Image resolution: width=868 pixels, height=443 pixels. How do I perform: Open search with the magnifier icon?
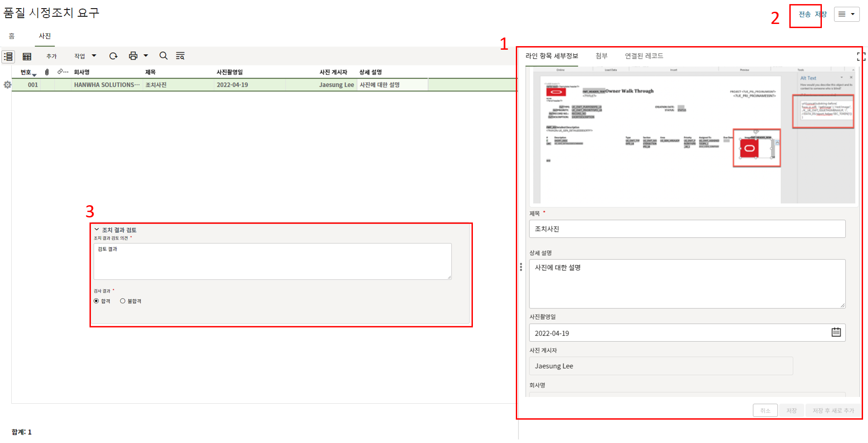pos(163,56)
